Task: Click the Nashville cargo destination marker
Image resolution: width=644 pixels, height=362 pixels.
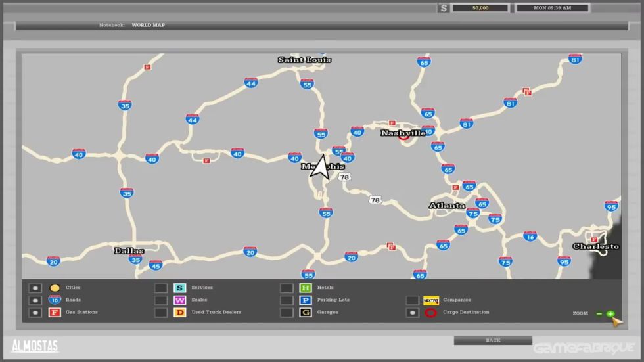Action: (403, 137)
